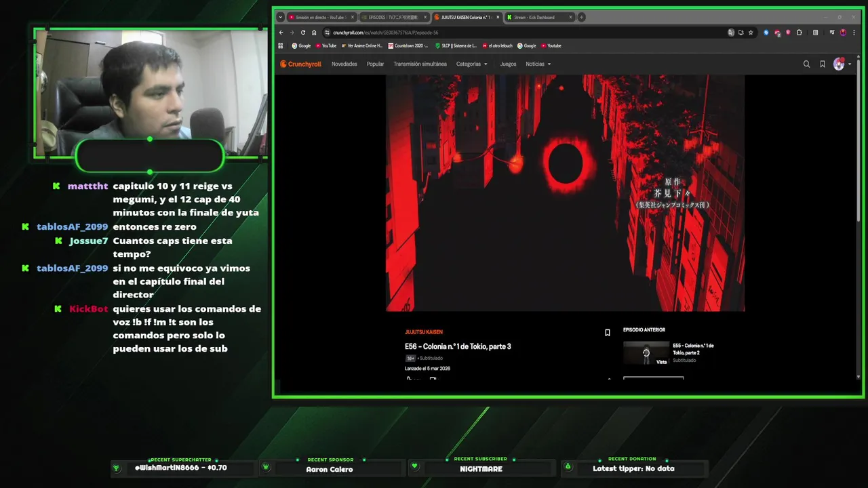Click the translate page icon in address bar
868x488 pixels.
coord(731,33)
